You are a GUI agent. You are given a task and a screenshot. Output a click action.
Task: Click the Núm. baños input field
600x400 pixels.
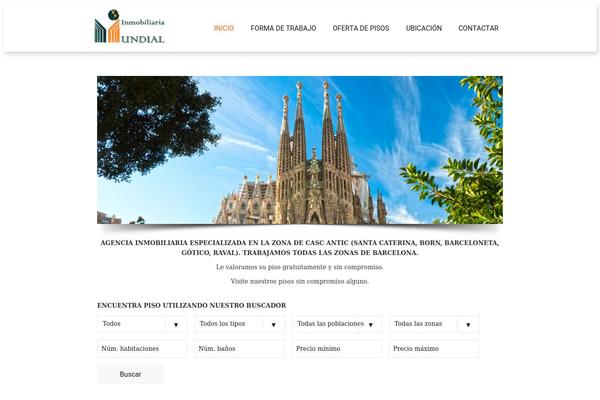tap(240, 349)
